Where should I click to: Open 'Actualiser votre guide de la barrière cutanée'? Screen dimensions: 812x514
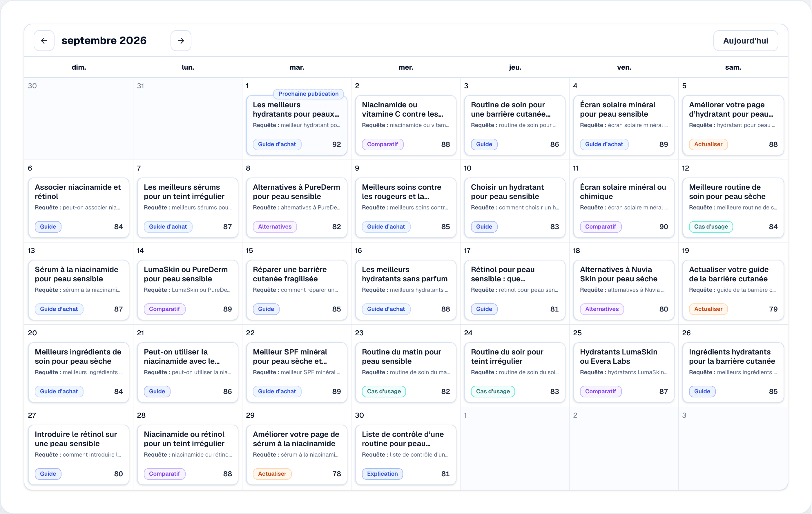(x=733, y=290)
